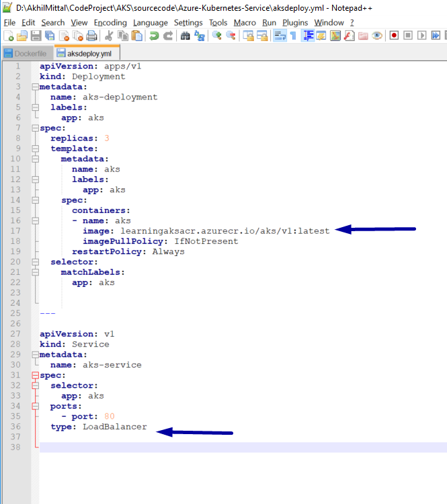Viewport: 447px width, 504px height.
Task: Click the port value '80'
Action: [110, 416]
